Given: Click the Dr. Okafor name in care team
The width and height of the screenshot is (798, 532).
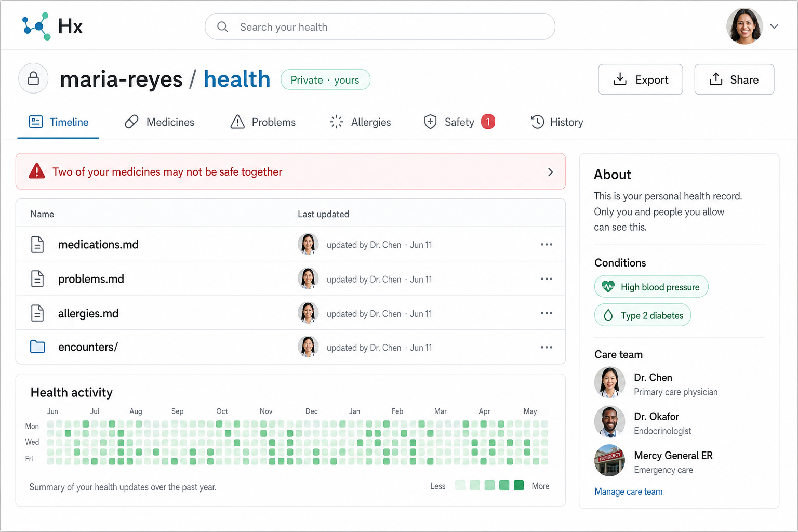Looking at the screenshot, I should [x=656, y=417].
